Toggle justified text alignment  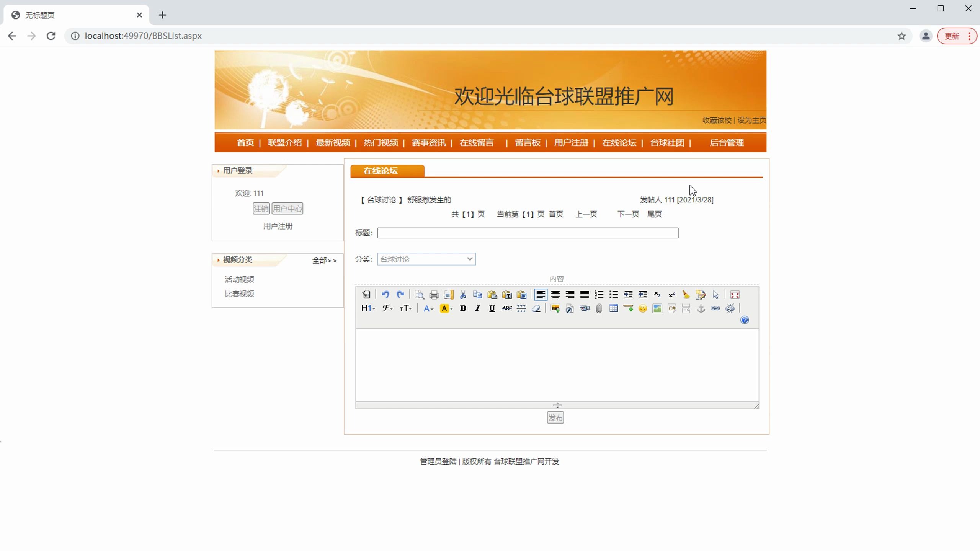[584, 294]
